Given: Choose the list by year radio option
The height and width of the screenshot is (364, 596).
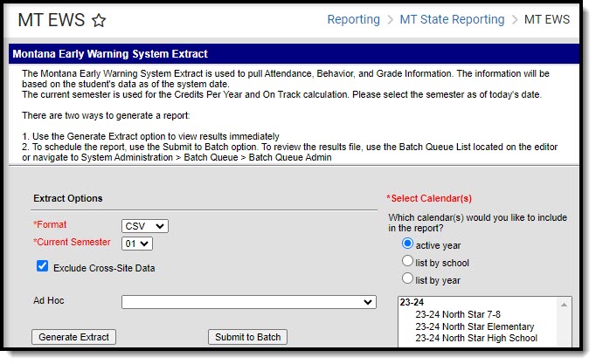Looking at the screenshot, I should point(407,278).
